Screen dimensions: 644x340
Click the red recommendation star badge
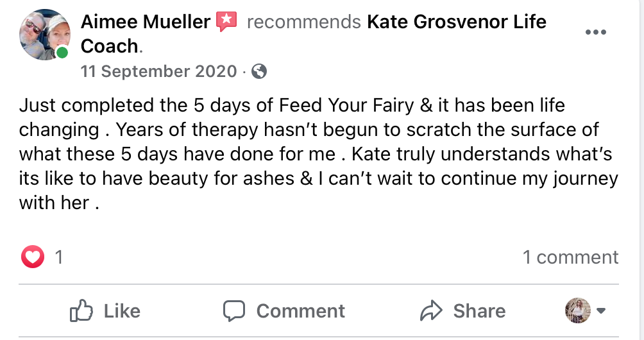click(x=226, y=22)
